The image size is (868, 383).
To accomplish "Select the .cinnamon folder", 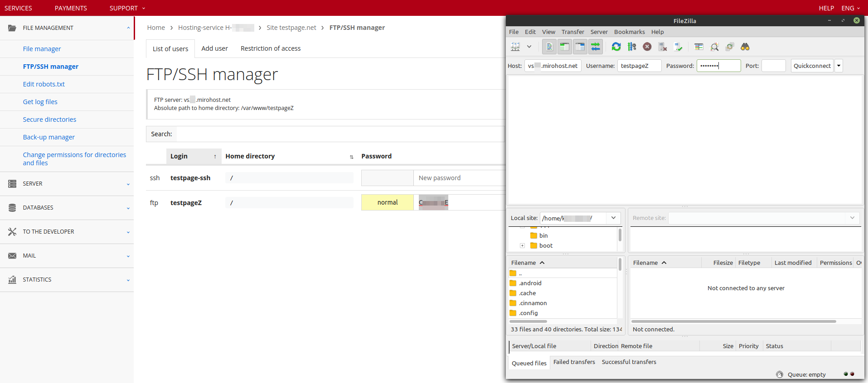I will 533,303.
